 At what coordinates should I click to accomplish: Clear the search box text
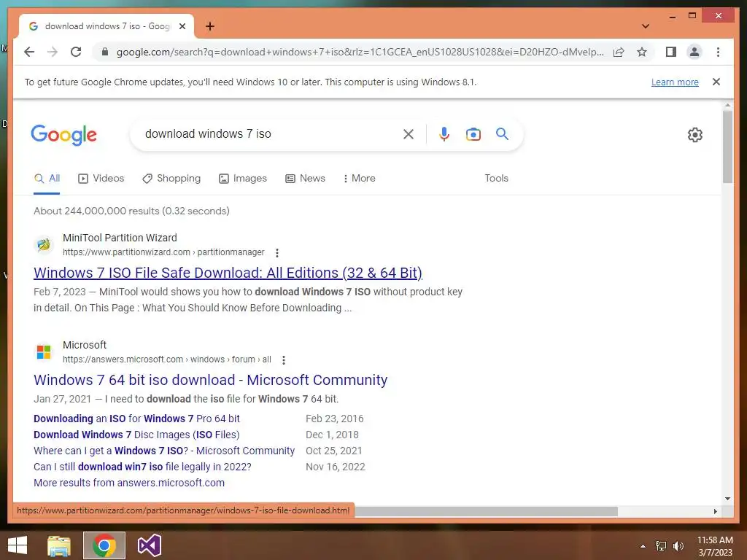409,134
